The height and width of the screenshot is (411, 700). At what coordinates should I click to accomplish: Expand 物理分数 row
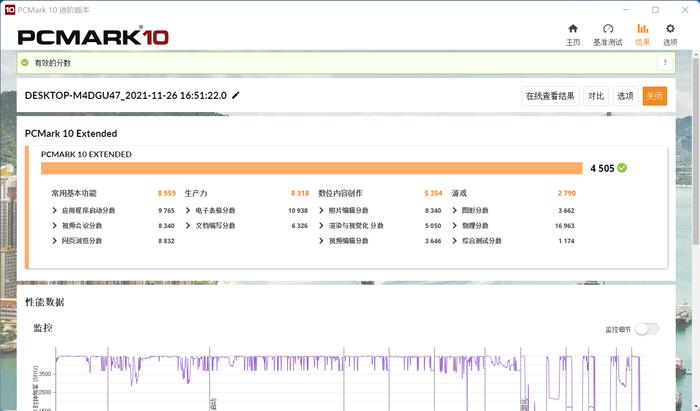[454, 225]
